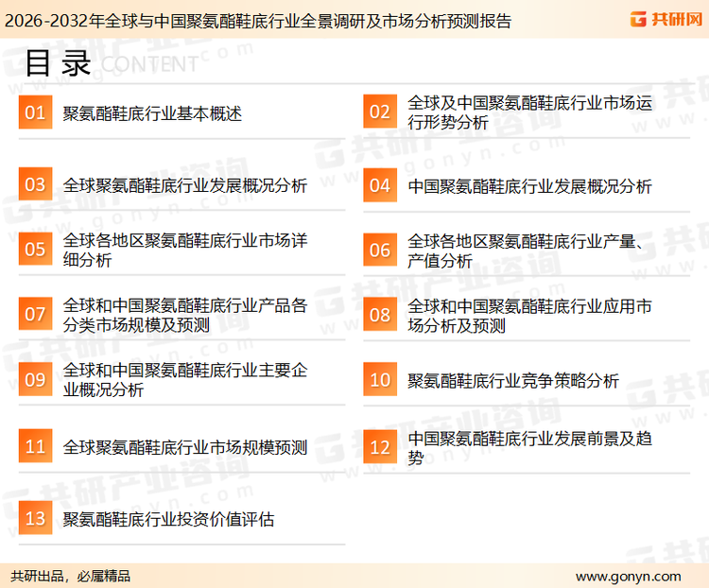
Task: Click the orange 10 number box
Action: (x=380, y=379)
